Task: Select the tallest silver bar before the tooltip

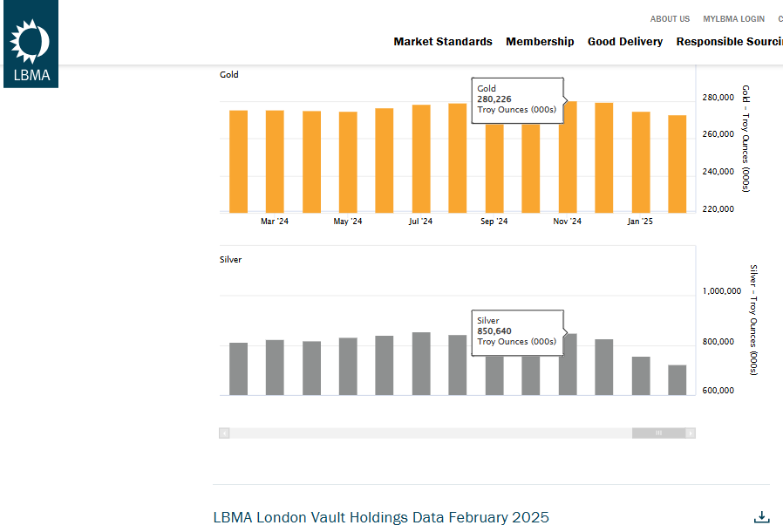Action: click(421, 364)
